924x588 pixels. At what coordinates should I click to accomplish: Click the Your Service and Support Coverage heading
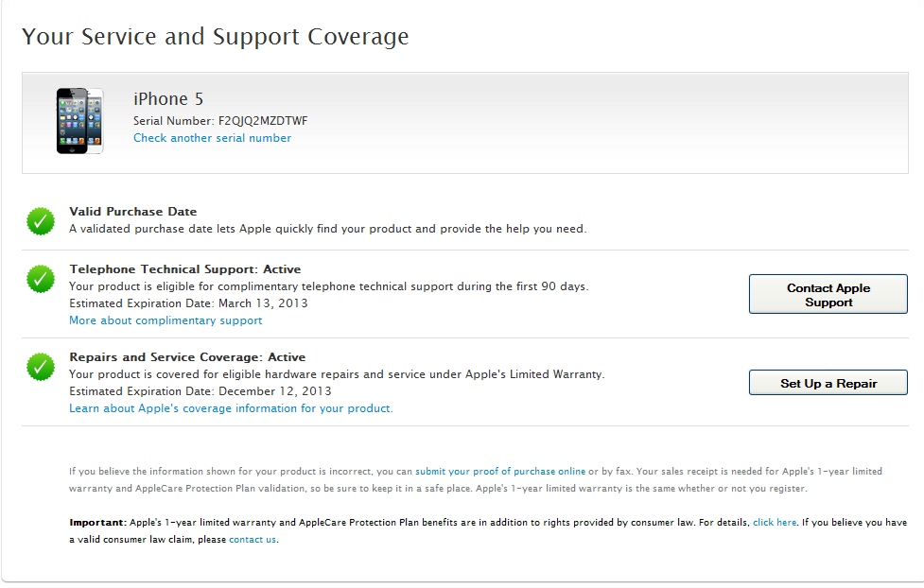pyautogui.click(x=216, y=37)
